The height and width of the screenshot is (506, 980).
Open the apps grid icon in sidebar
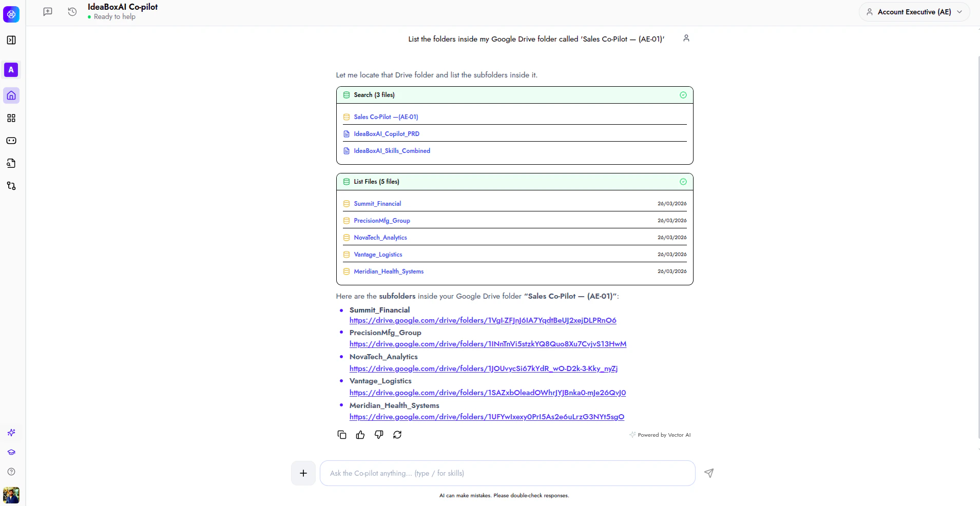click(x=11, y=118)
